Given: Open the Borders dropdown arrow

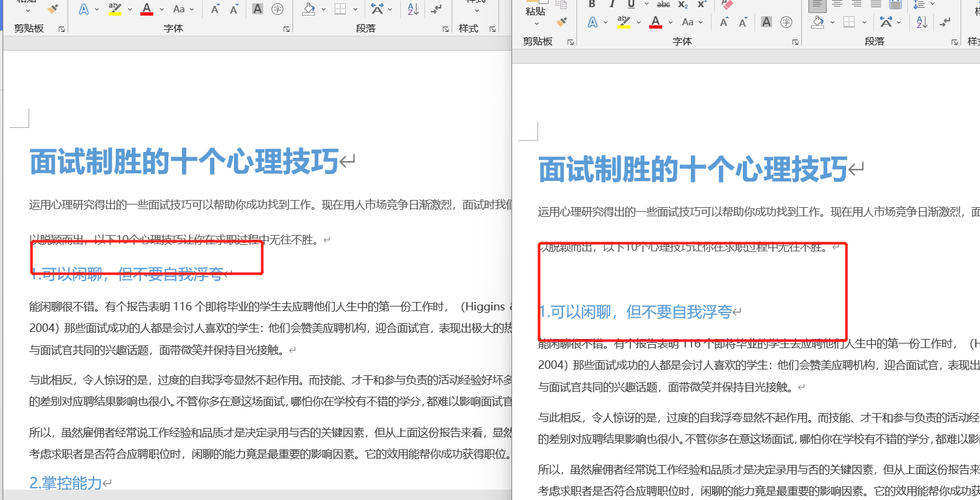Looking at the screenshot, I should (864, 22).
